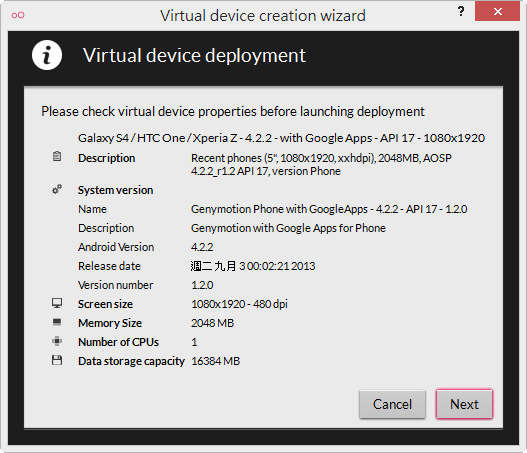
Task: Click the '2048 MB' memory size value
Action: point(212,323)
